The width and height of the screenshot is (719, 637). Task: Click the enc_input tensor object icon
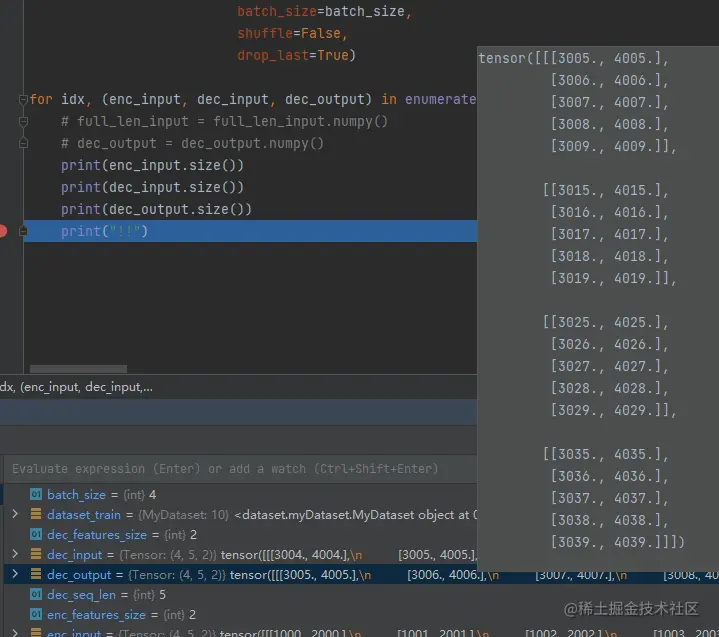click(x=36, y=633)
